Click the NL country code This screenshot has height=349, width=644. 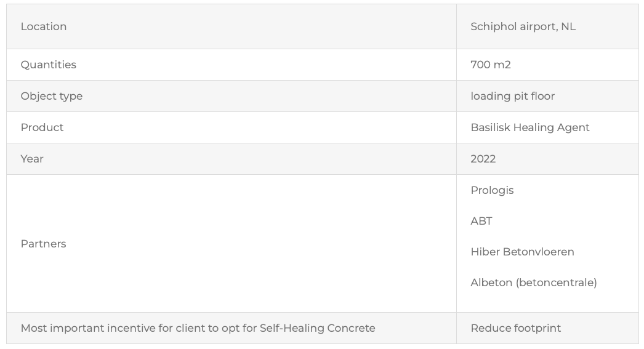click(x=568, y=26)
